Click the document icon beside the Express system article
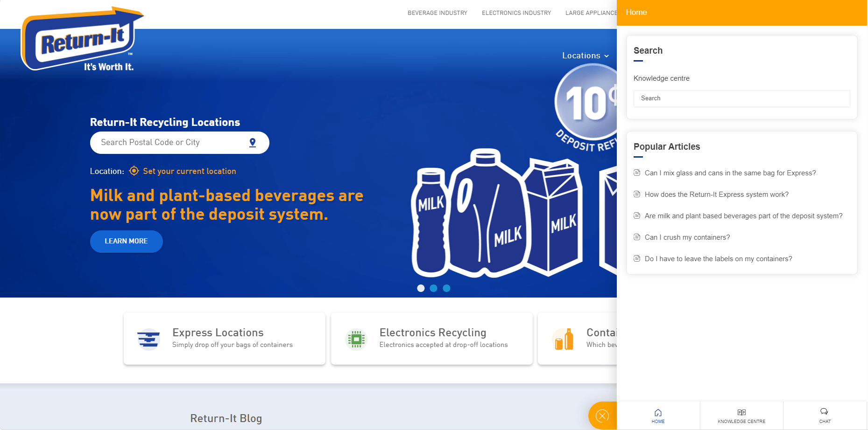868x430 pixels. point(637,194)
